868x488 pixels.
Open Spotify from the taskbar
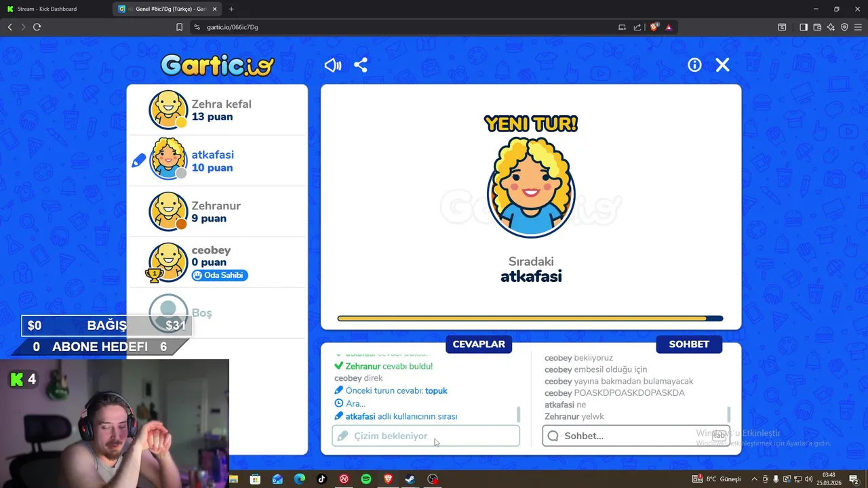[x=366, y=479]
